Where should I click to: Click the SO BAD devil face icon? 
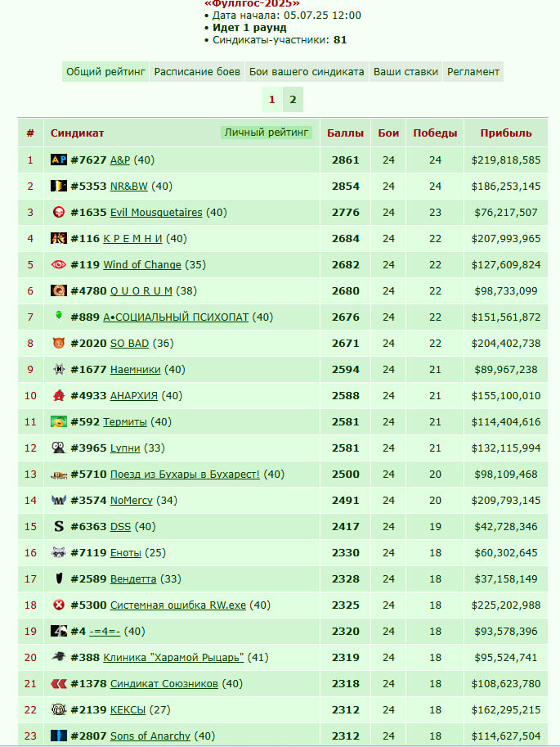coord(59,343)
